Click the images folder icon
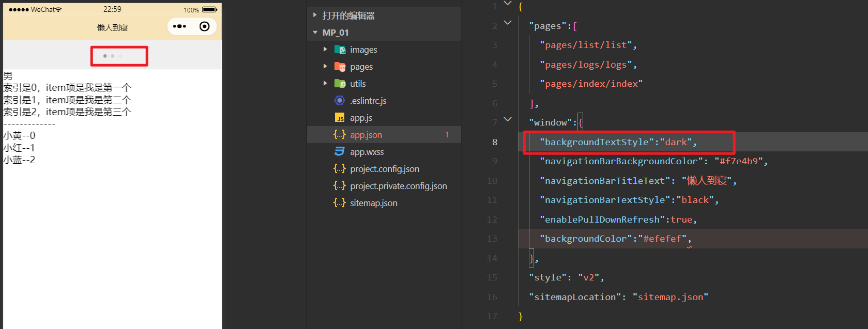Screen dimensions: 868x329 (340, 50)
